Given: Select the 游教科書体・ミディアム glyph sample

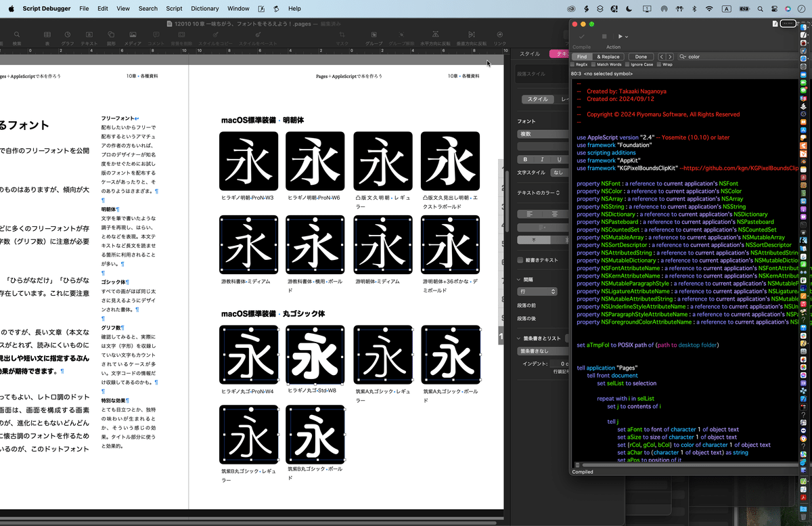Looking at the screenshot, I should point(248,245).
